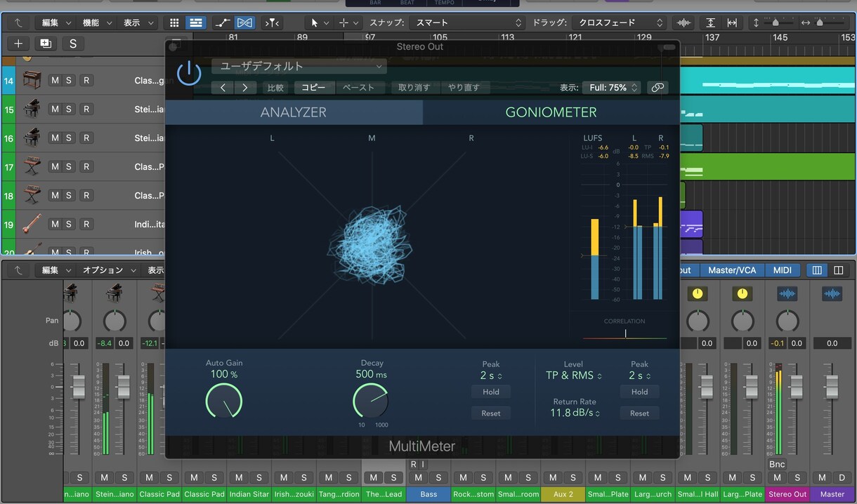Mute track 14 in the track list
Screen dimensions: 857x504
[x=55, y=81]
